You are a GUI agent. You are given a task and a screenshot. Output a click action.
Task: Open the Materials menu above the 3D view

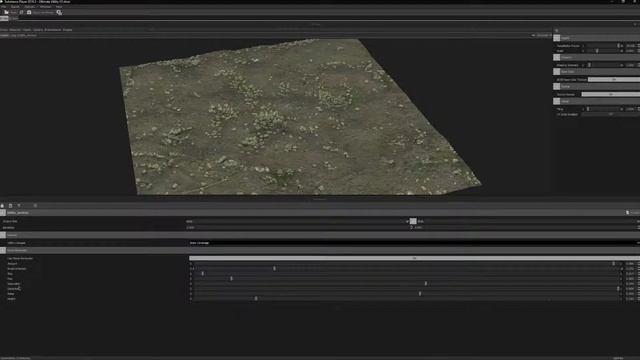click(x=15, y=30)
